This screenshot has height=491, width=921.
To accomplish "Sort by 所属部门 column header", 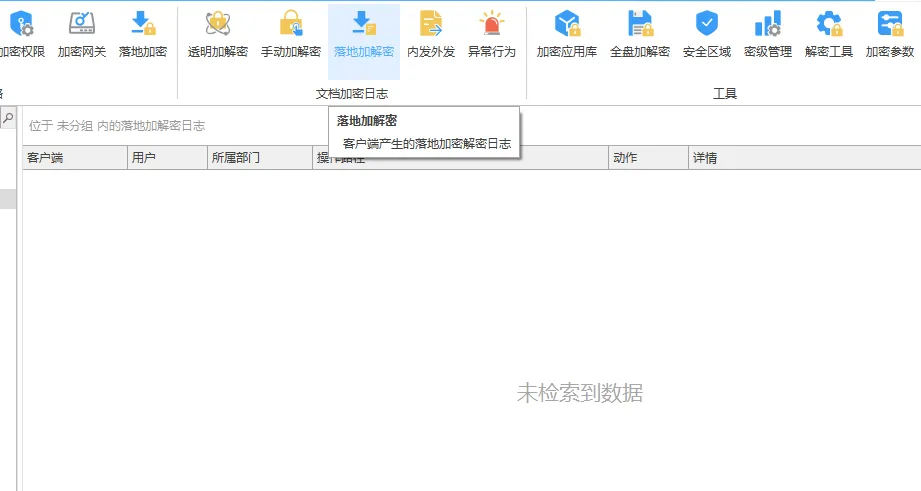I will click(x=260, y=158).
